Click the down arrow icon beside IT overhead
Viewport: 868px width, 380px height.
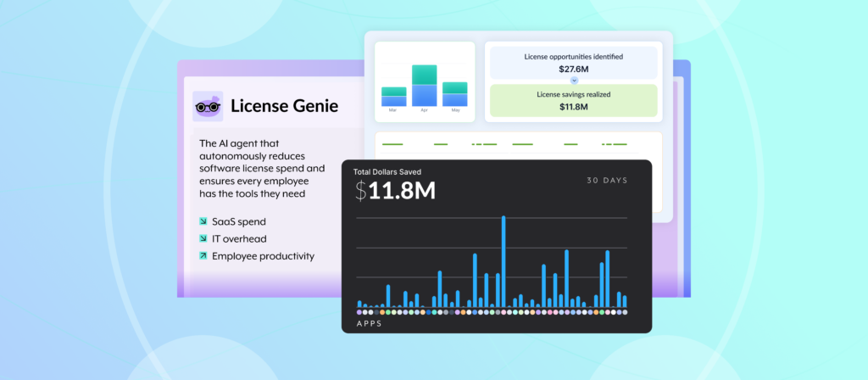pos(203,239)
